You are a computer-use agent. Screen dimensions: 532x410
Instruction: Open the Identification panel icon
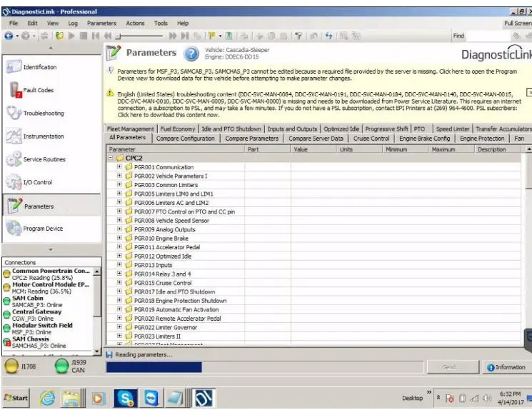(x=14, y=67)
